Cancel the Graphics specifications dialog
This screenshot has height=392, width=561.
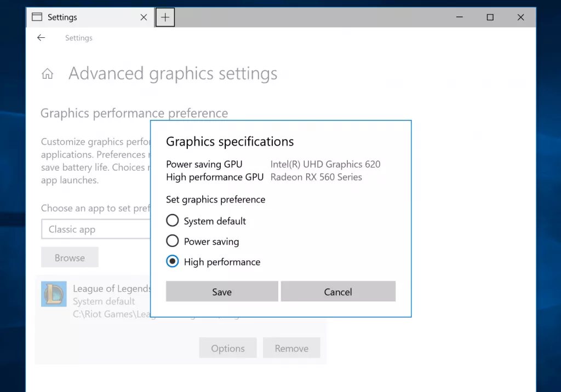coord(337,291)
